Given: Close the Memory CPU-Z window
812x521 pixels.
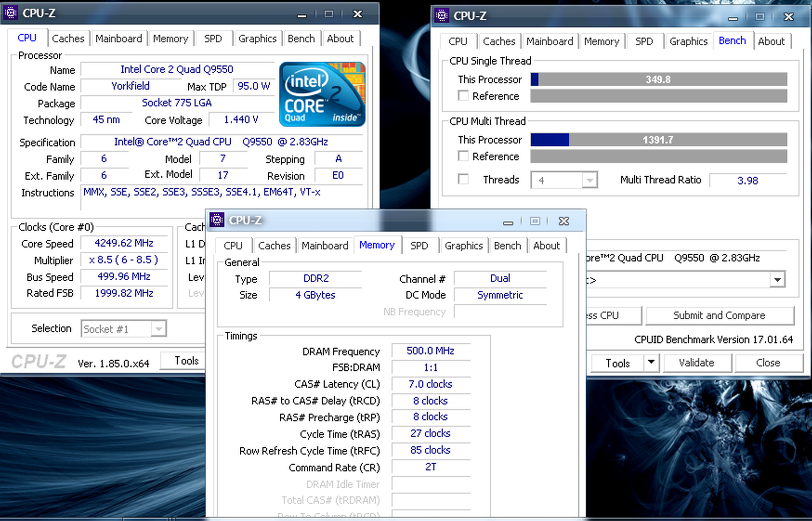Looking at the screenshot, I should pyautogui.click(x=564, y=221).
